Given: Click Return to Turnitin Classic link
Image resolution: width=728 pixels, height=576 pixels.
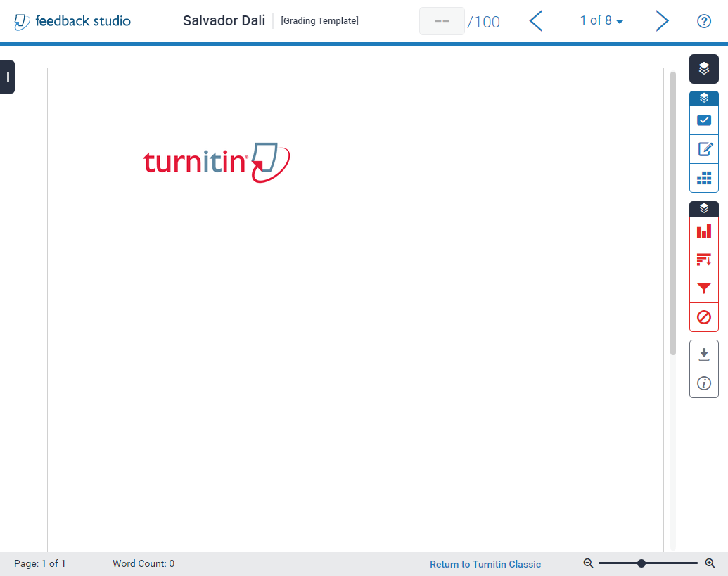Looking at the screenshot, I should [485, 565].
